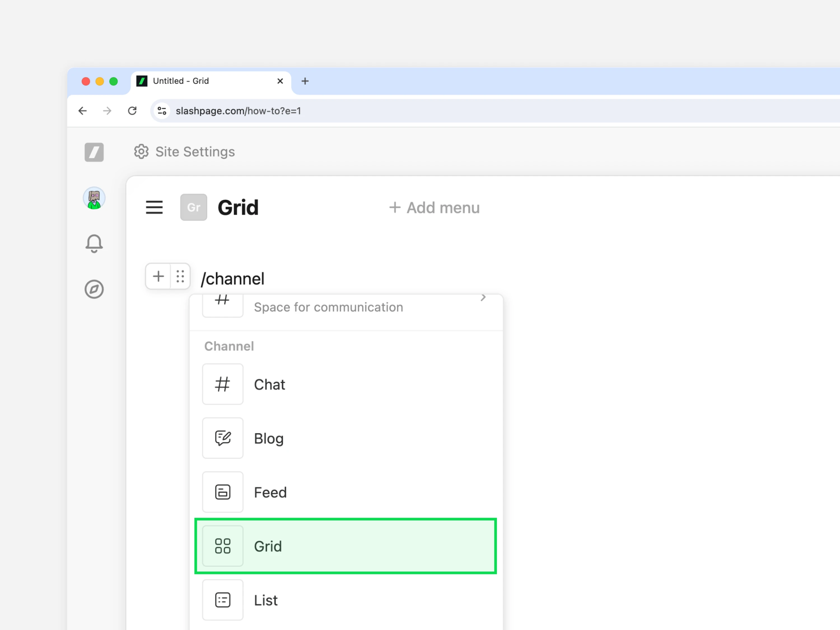Click the address bar URL
Viewport: 840px width, 630px height.
pyautogui.click(x=238, y=111)
